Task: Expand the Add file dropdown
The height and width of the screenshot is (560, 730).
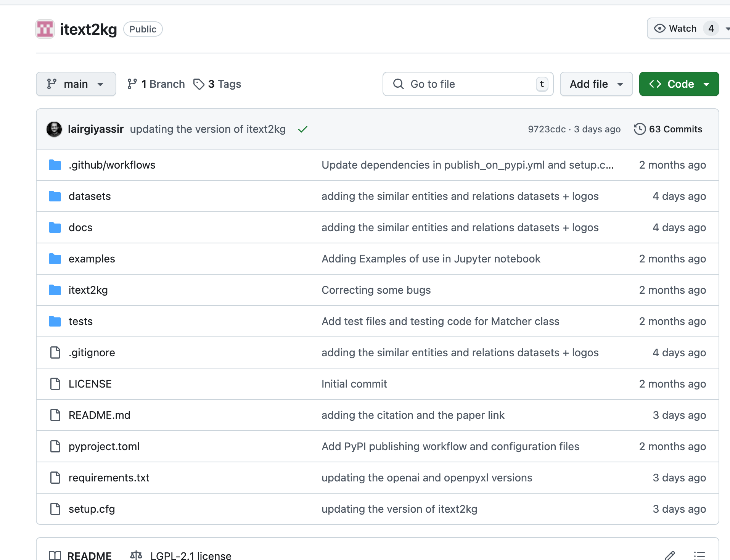Action: (x=597, y=84)
